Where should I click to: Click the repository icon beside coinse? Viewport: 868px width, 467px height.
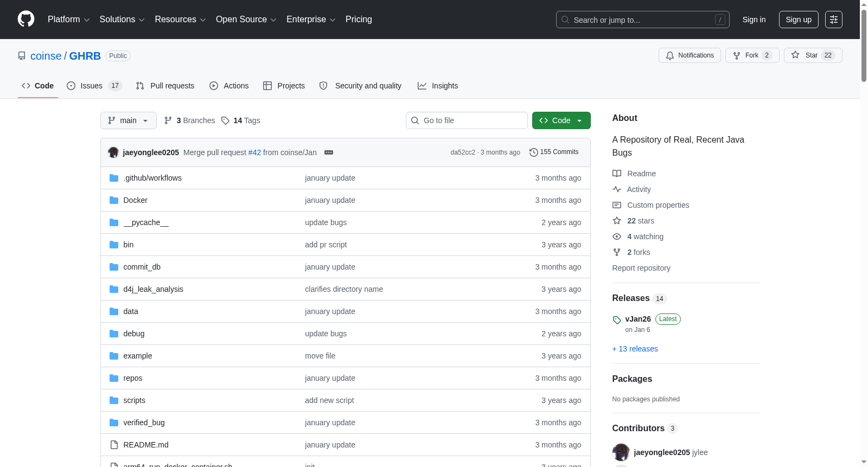[22, 56]
